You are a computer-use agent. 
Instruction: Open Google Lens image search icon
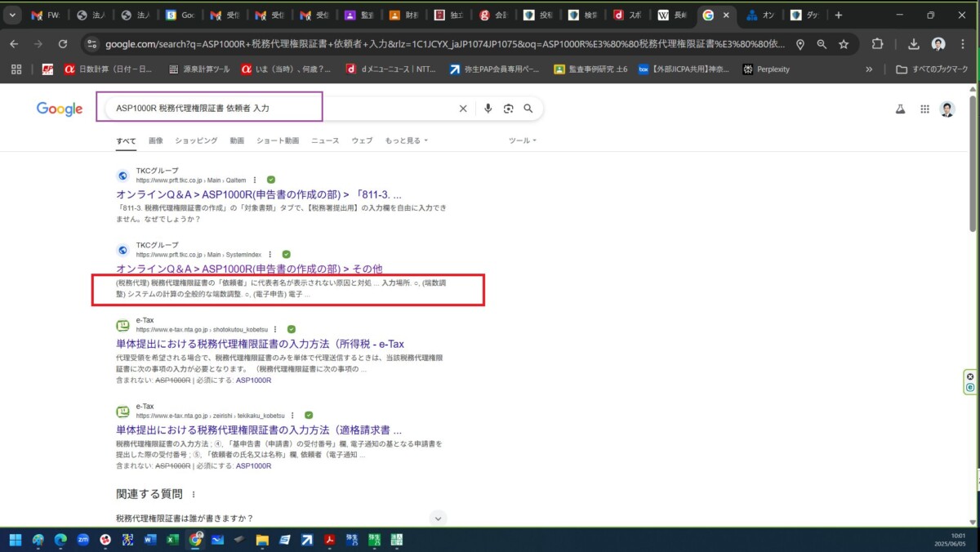click(508, 109)
